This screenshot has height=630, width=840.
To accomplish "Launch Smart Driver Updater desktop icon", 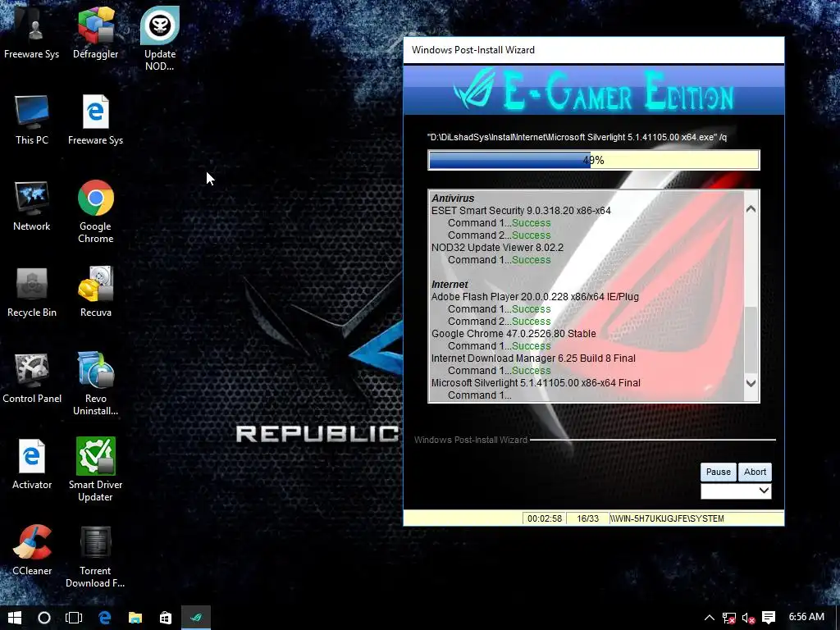I will [95, 469].
